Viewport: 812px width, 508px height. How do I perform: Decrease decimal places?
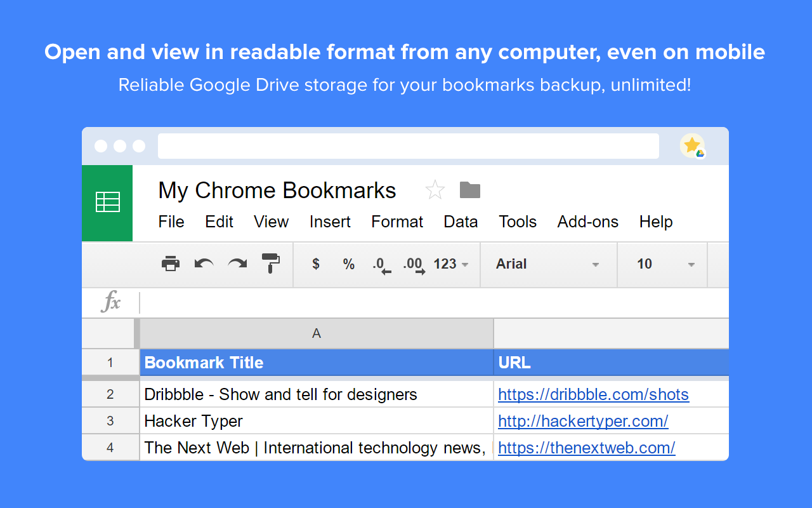[381, 265]
